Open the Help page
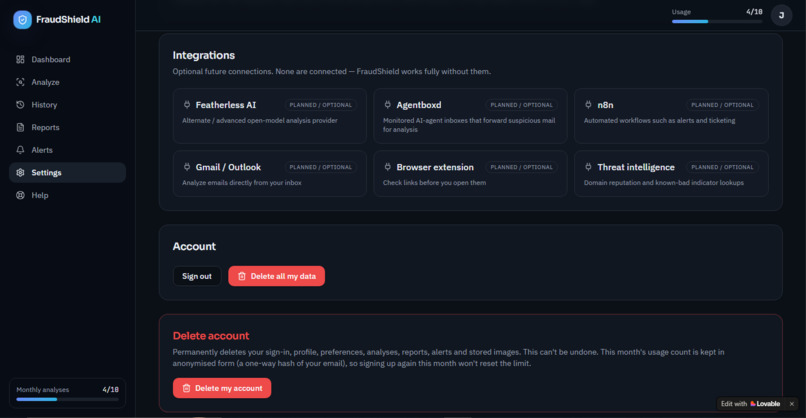Viewport: 806px width, 418px height. click(67, 195)
